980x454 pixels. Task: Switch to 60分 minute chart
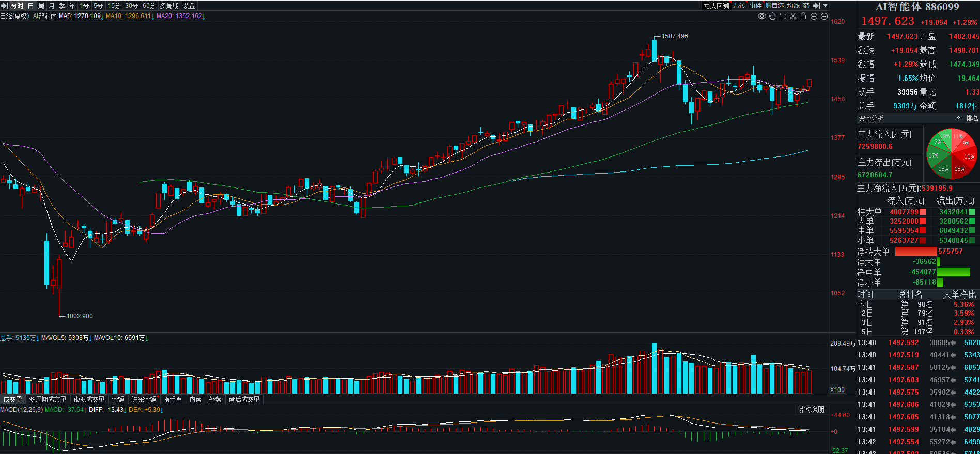(x=149, y=6)
